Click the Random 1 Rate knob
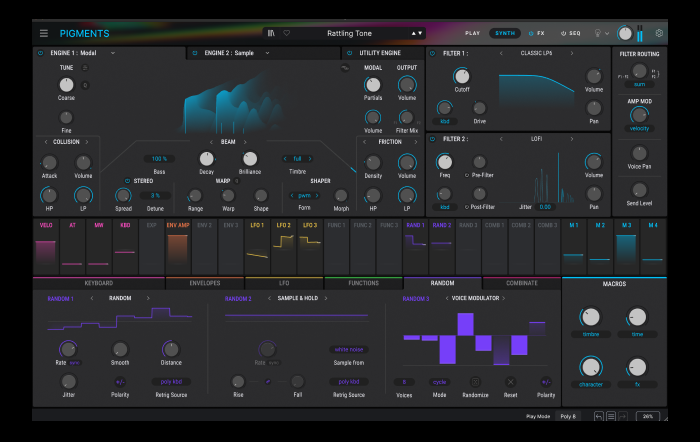 point(68,349)
